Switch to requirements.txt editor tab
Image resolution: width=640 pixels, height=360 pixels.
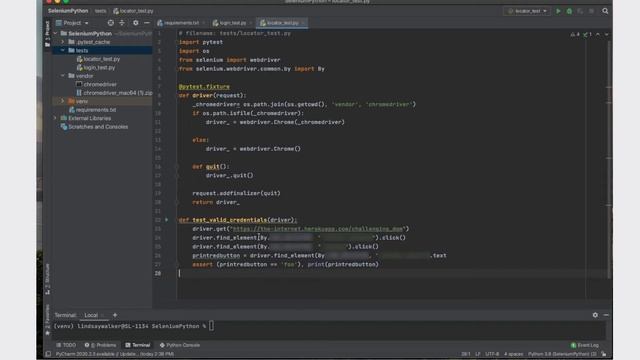[181, 23]
